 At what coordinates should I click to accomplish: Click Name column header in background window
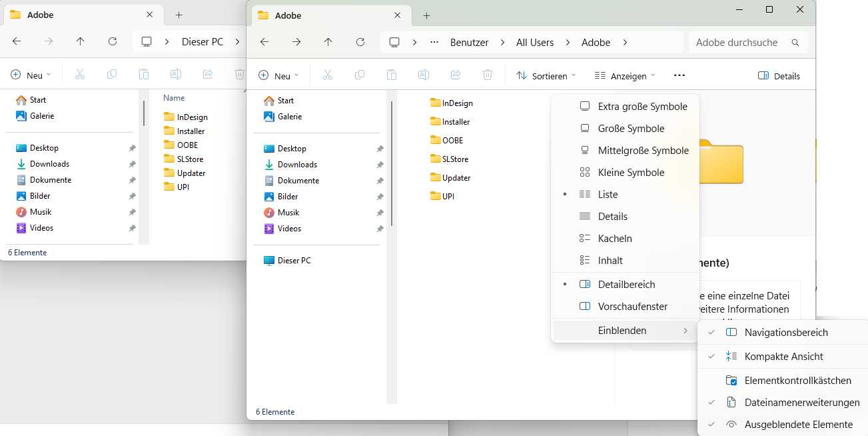174,97
